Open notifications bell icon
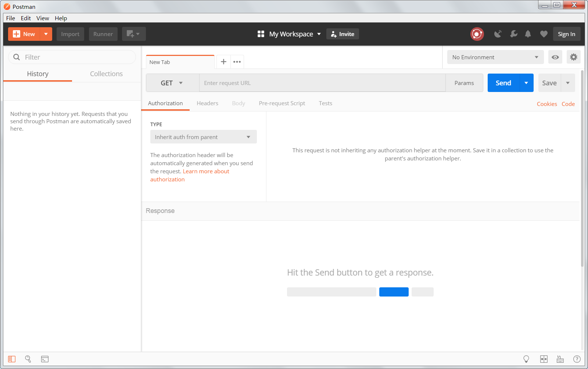 (528, 34)
